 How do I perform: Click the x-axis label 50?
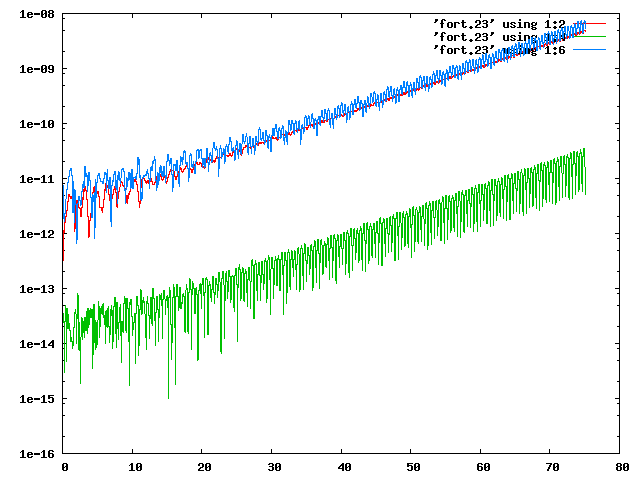click(x=413, y=467)
